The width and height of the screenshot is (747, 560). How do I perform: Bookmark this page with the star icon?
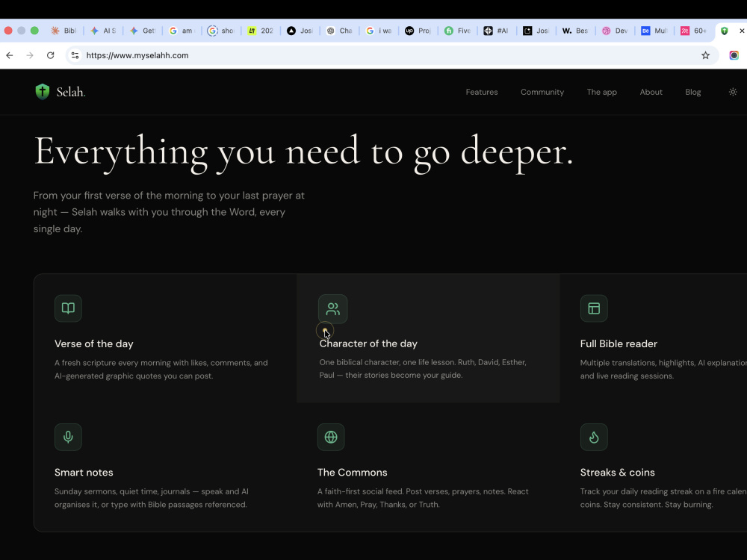tap(706, 55)
